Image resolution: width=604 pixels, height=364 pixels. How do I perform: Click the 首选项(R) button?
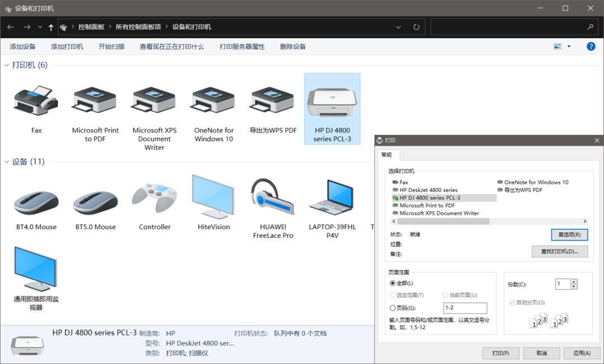tap(569, 235)
